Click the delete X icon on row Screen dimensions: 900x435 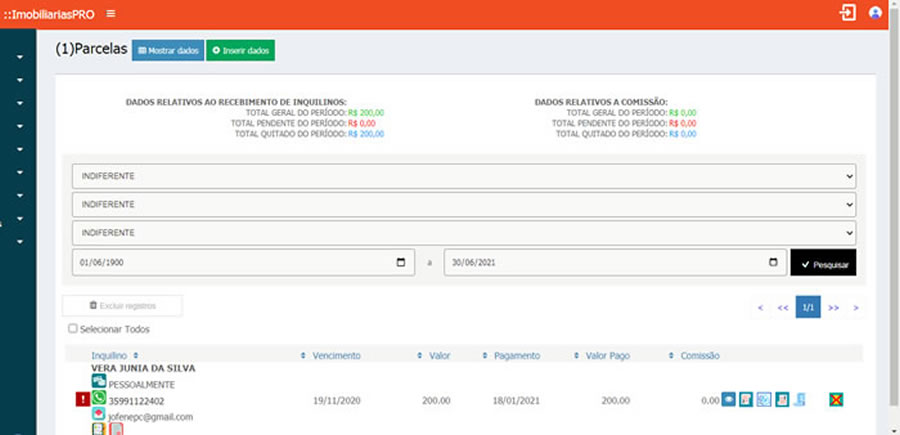click(x=836, y=400)
